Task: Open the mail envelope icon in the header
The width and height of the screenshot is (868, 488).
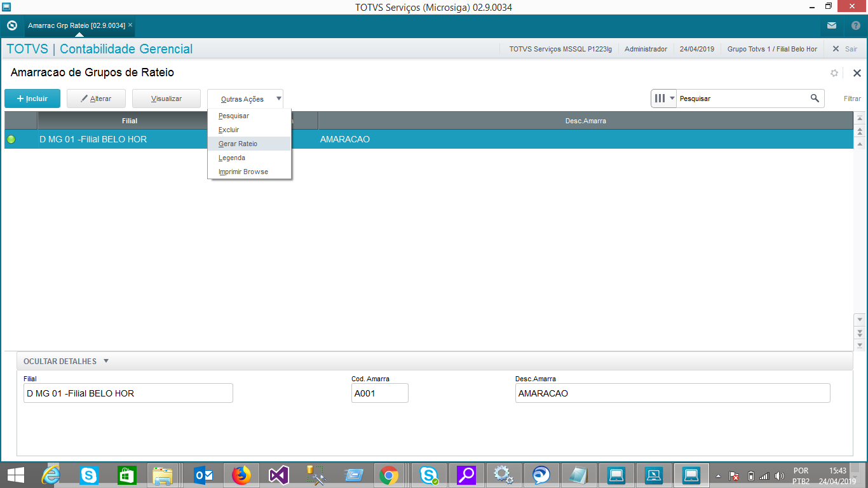Action: 832,26
